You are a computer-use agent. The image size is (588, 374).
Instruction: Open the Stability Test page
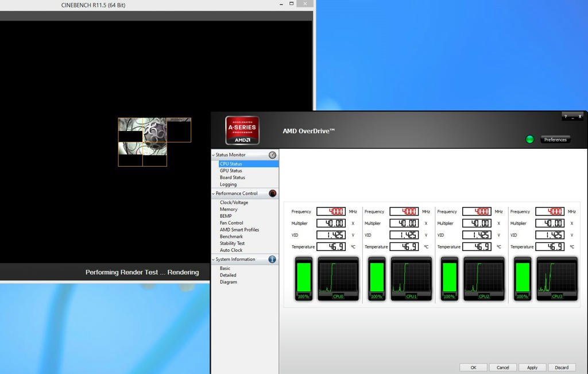coord(232,244)
